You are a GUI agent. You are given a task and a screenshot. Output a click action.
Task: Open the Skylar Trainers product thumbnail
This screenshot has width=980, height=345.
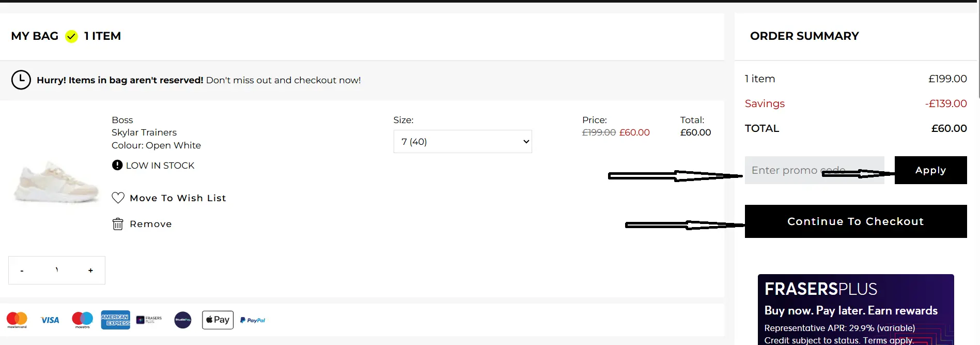coord(56,183)
